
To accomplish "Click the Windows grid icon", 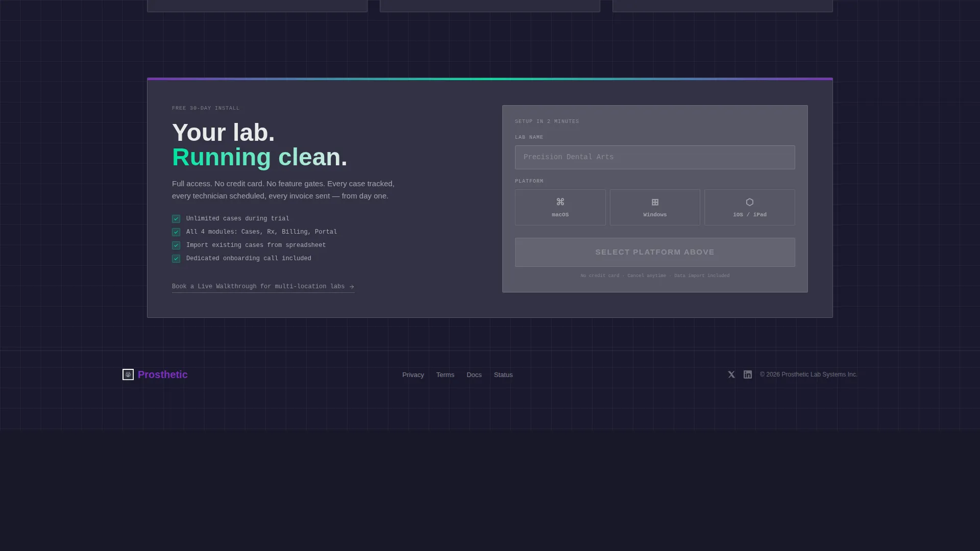I will (655, 202).
